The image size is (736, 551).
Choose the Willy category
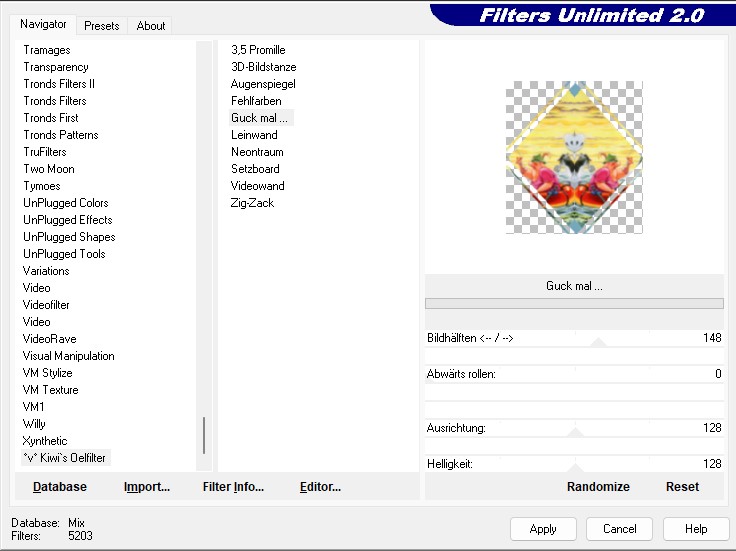(x=34, y=424)
